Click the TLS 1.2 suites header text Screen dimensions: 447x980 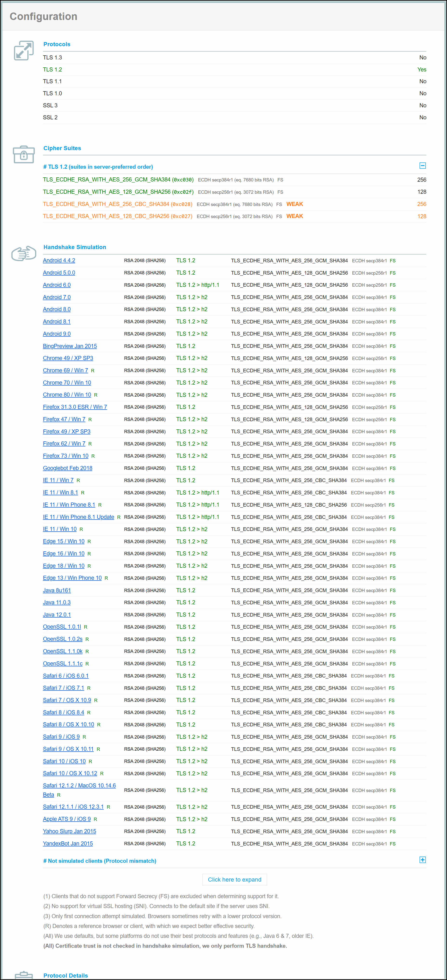click(x=98, y=167)
